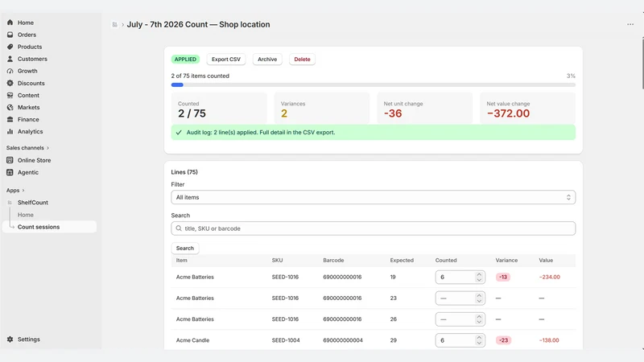Screen dimensions: 644x362
Task: Click the Orders inbox icon
Action: (10, 35)
